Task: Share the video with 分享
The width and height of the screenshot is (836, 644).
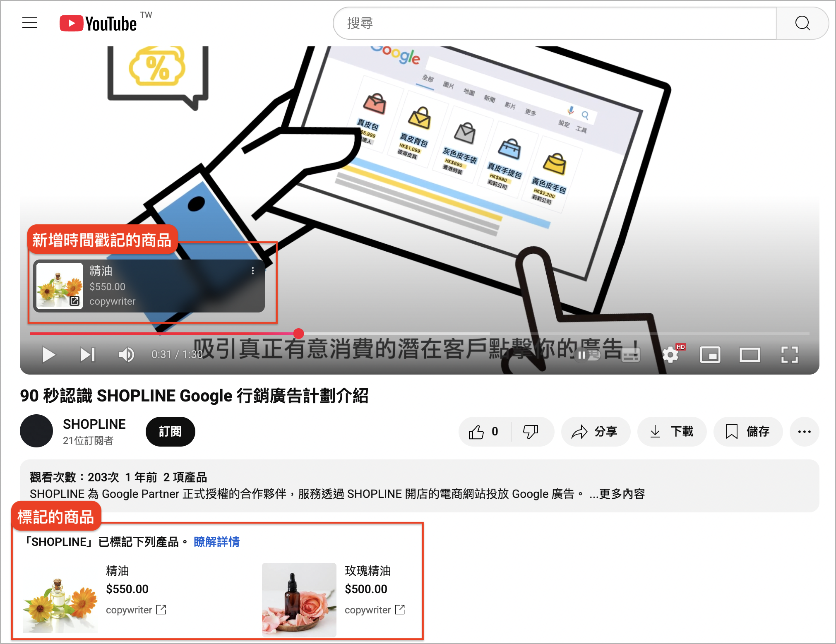Action: tap(596, 432)
